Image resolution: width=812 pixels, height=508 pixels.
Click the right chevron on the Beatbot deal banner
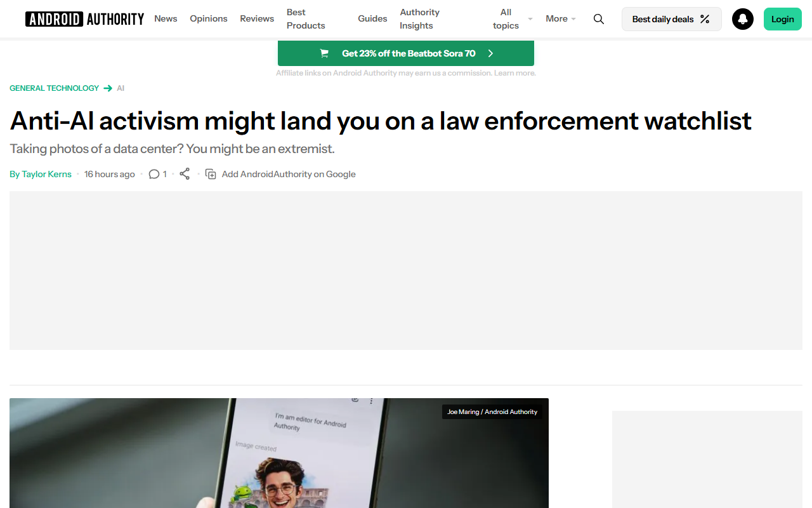tap(490, 53)
